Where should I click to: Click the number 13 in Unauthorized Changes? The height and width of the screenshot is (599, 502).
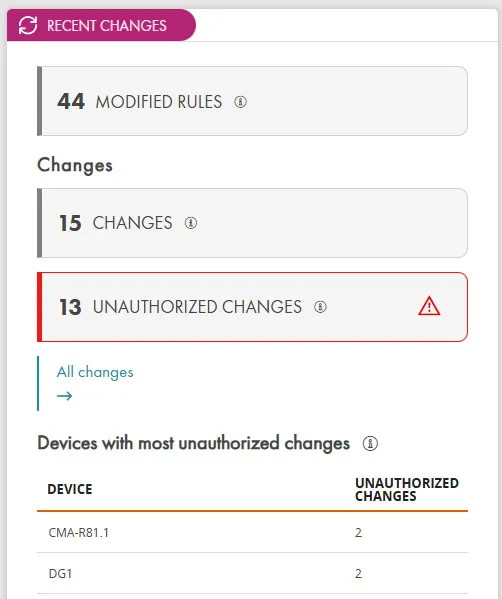70,307
